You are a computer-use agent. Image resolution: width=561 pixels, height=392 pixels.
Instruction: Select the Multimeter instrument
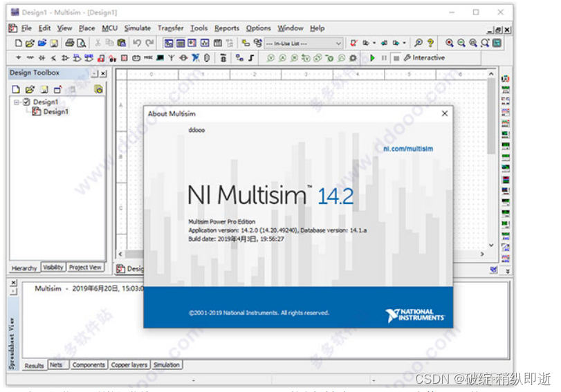pos(505,79)
